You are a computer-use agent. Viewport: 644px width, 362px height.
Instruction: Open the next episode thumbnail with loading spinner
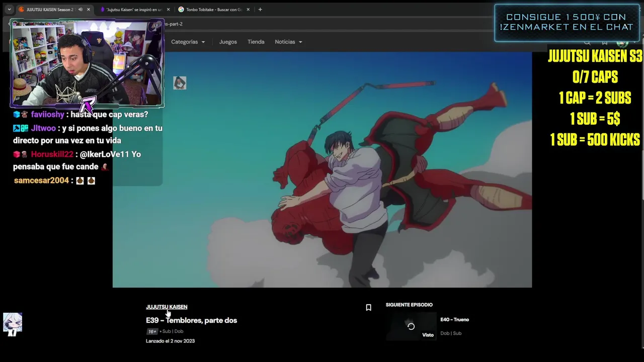pyautogui.click(x=411, y=326)
